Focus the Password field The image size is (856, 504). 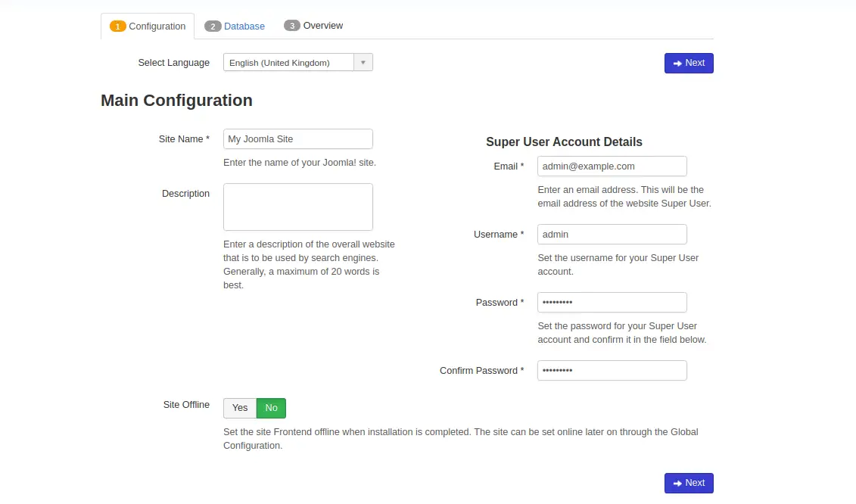[x=612, y=303]
